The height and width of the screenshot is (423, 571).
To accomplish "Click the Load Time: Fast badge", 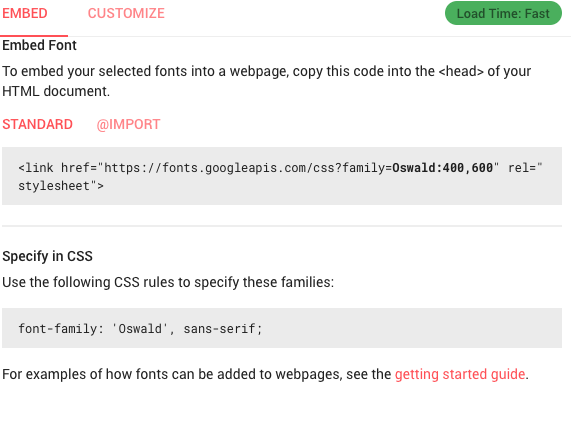I will point(503,13).
